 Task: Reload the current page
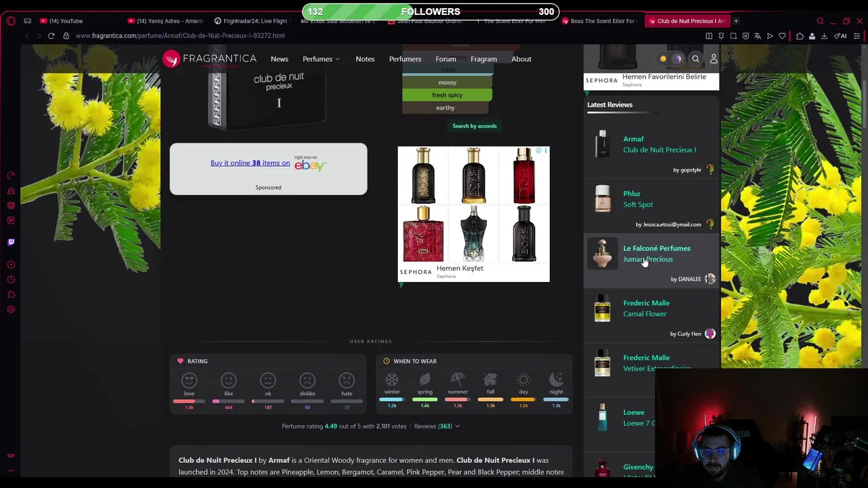51,36
